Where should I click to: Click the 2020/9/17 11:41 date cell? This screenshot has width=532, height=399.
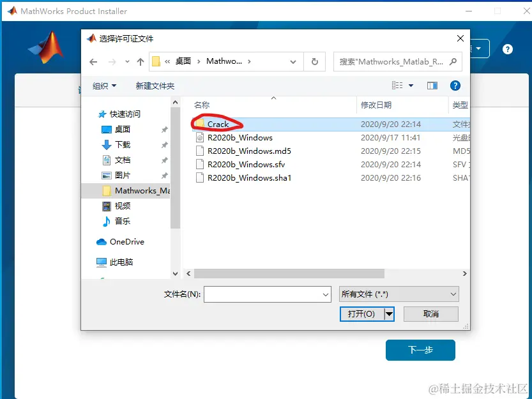coord(390,137)
